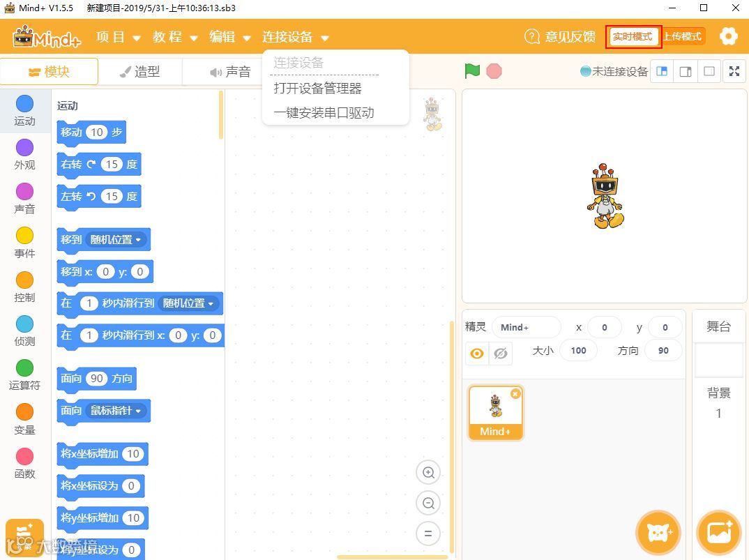Select the 变量 variables category
Screen dimensions: 749x560
point(24,420)
